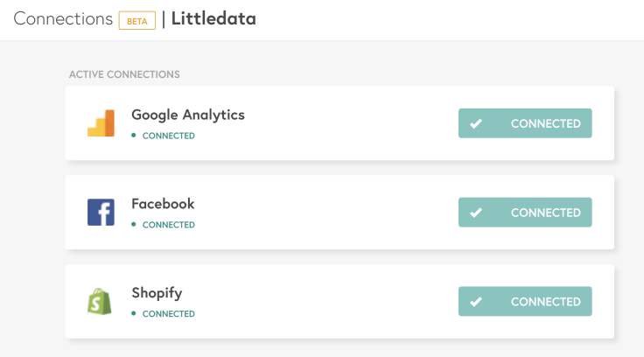Open the Facebook connection name
Image resolution: width=644 pixels, height=357 pixels.
pyautogui.click(x=163, y=204)
